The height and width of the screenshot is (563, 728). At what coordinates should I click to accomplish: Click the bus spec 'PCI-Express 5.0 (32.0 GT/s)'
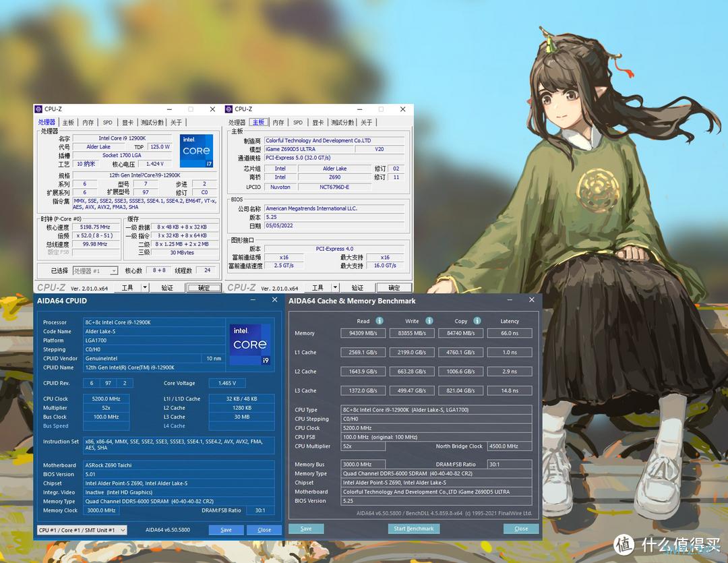334,158
